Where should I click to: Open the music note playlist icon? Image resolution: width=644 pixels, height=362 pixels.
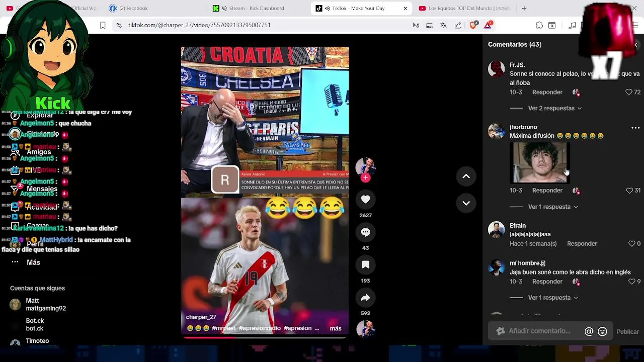coord(572,25)
